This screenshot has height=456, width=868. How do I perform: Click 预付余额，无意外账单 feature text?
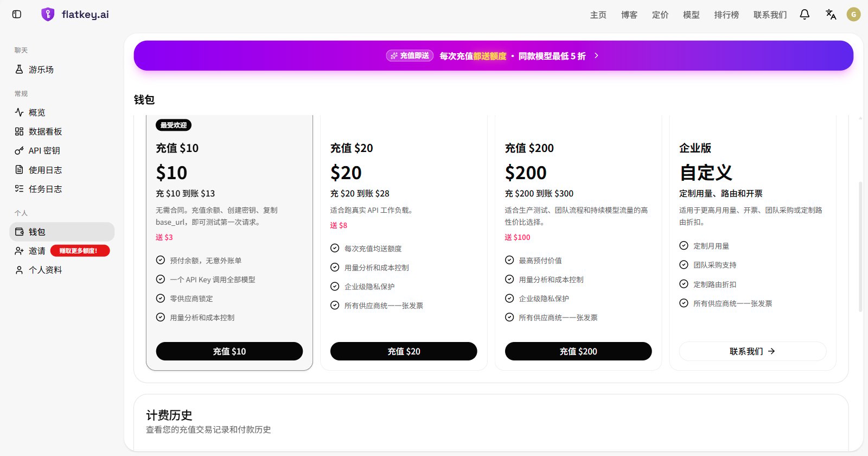point(206,261)
